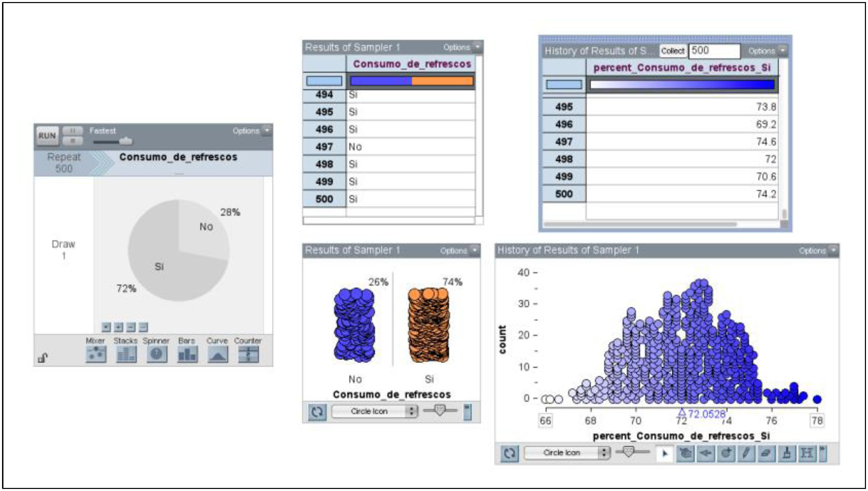Toggle the sampler lock icon
This screenshot has width=868, height=491.
[x=42, y=358]
